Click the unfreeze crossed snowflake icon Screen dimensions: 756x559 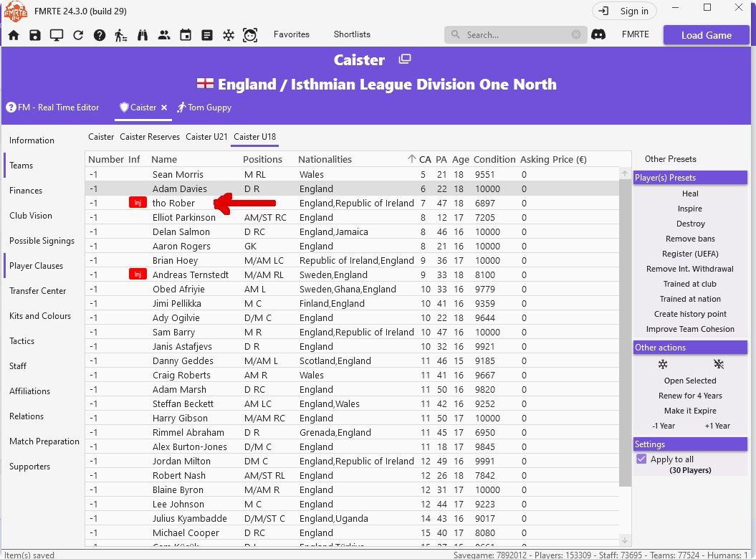click(718, 365)
